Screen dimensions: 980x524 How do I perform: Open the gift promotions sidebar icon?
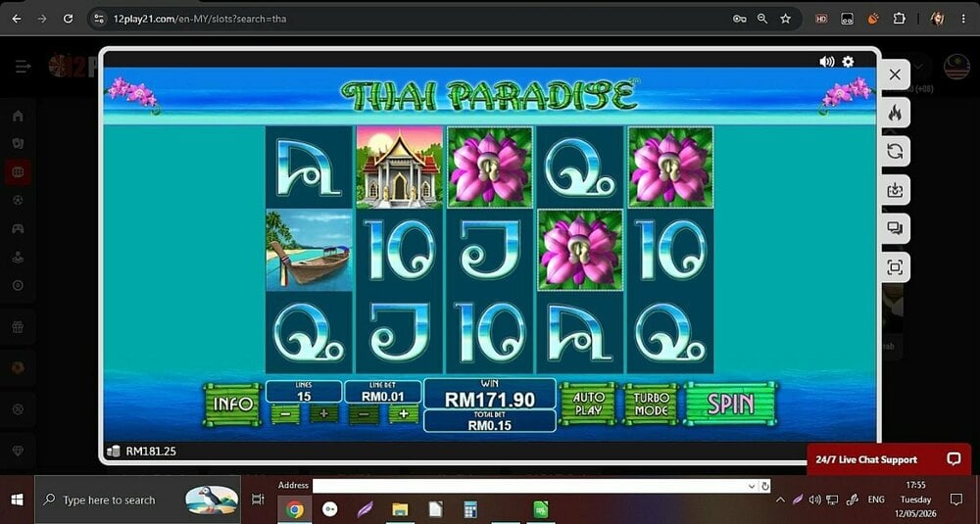coord(18,326)
